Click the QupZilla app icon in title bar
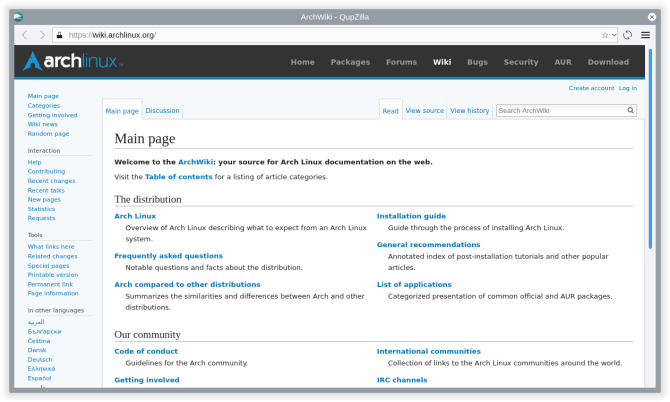The width and height of the screenshot is (670, 402). point(18,17)
